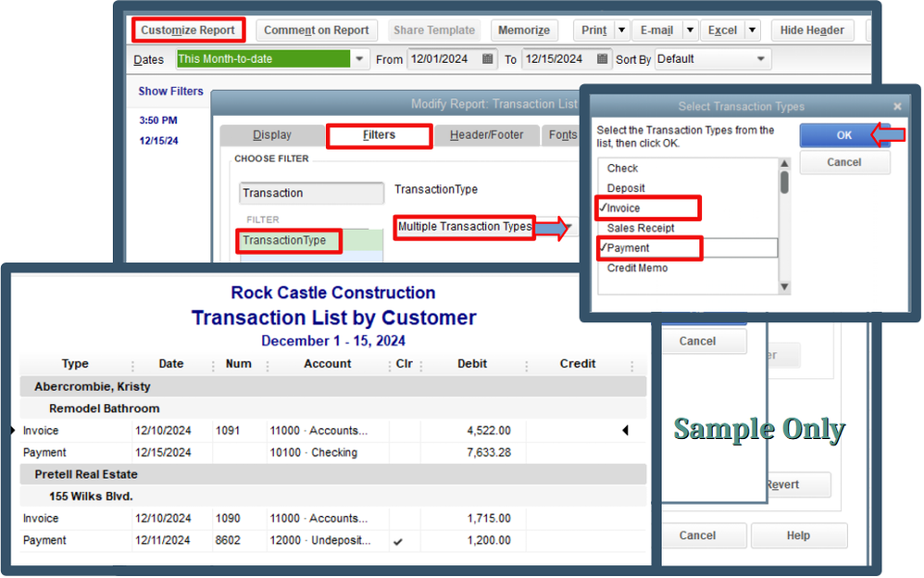This screenshot has width=924, height=578.
Task: Expand the E-mail button dropdown arrow
Action: pyautogui.click(x=690, y=30)
